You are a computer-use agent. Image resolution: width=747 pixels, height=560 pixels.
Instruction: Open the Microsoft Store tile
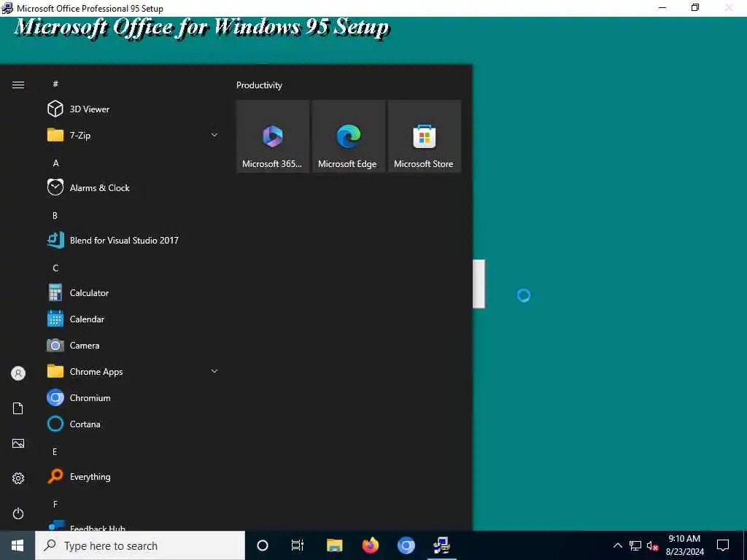point(425,136)
